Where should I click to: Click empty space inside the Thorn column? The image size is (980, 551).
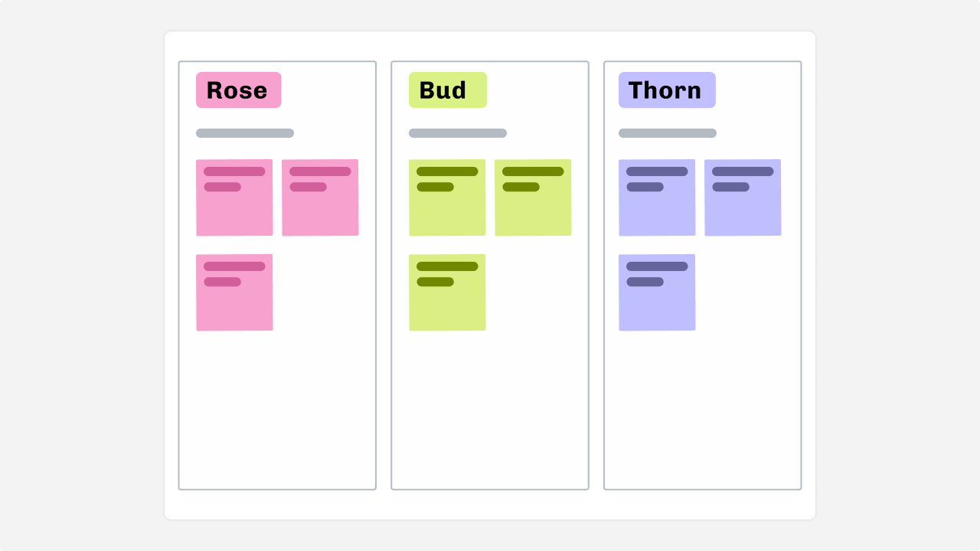point(703,413)
